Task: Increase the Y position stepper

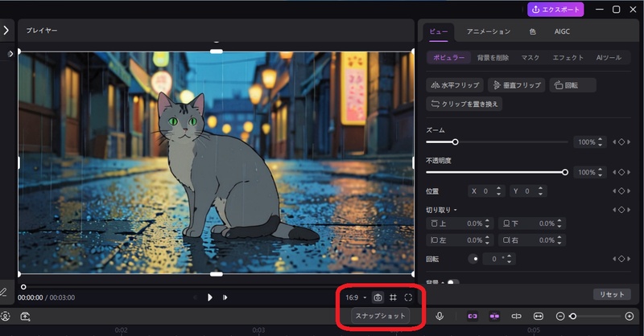Action: (x=540, y=189)
